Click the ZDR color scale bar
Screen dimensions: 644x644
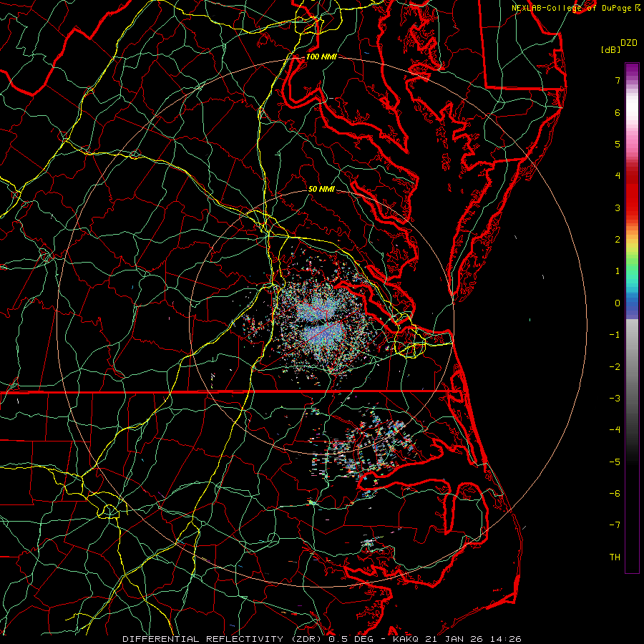(632, 318)
